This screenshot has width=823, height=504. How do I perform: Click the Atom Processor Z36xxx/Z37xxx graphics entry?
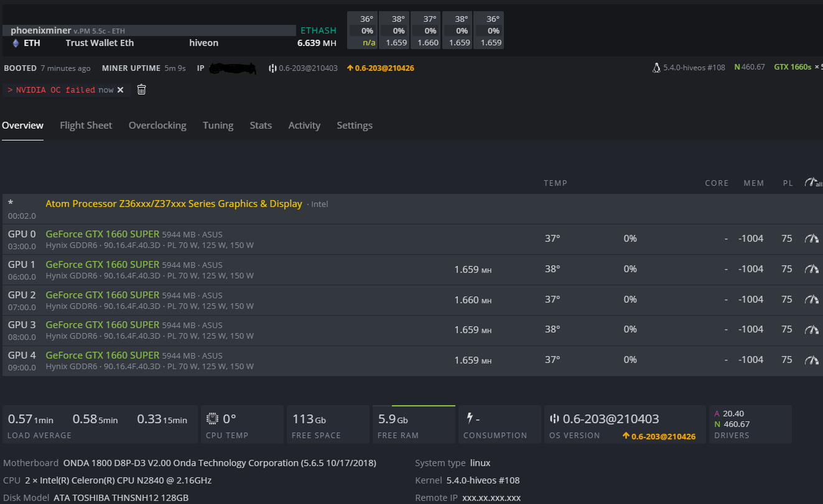tap(174, 204)
